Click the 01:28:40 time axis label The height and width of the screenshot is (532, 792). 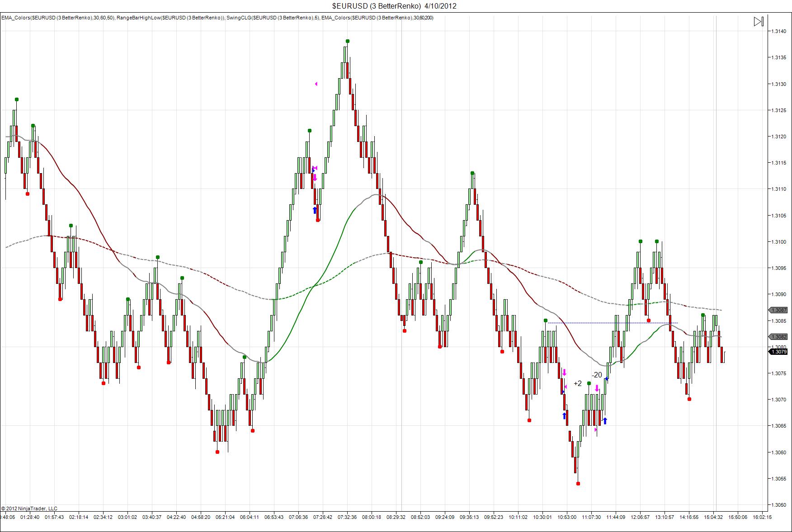[30, 517]
